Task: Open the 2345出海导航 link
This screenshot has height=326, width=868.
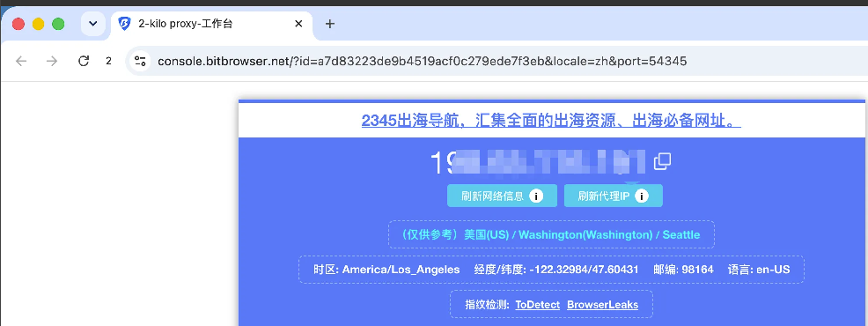Action: coord(551,121)
